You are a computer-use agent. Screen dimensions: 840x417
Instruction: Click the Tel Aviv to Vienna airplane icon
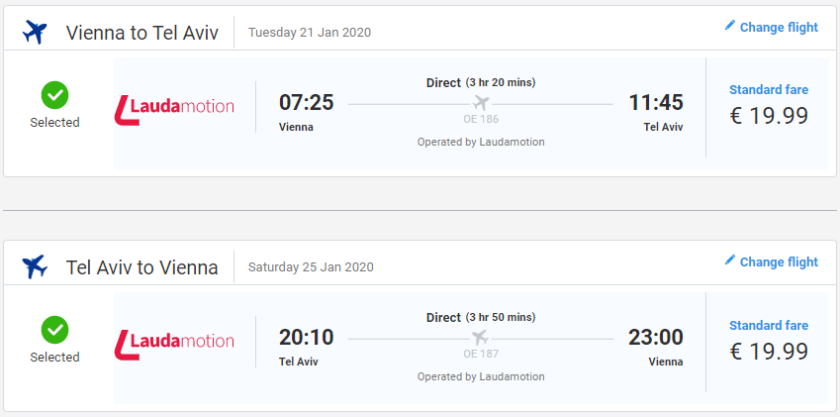[35, 267]
